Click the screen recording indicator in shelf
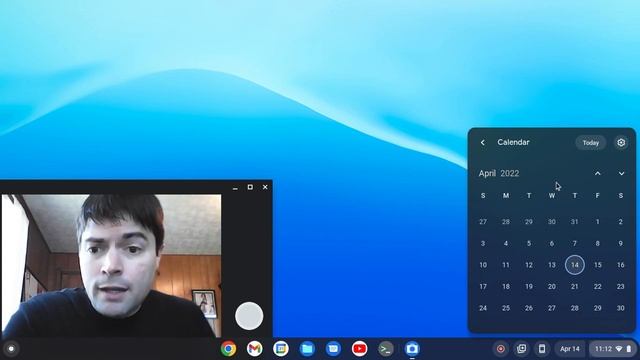Viewport: 640px width, 360px height. coord(501,349)
